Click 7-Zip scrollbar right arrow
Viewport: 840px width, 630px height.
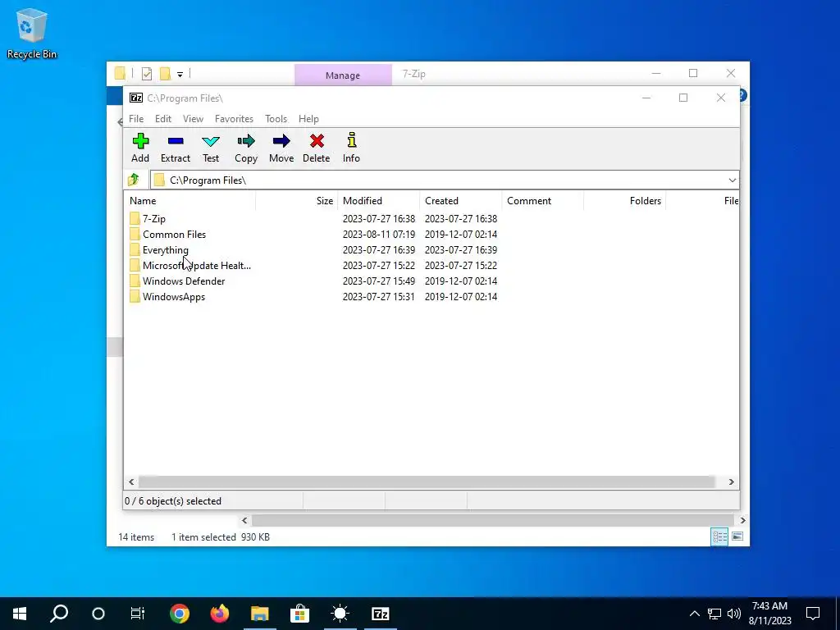tap(731, 482)
